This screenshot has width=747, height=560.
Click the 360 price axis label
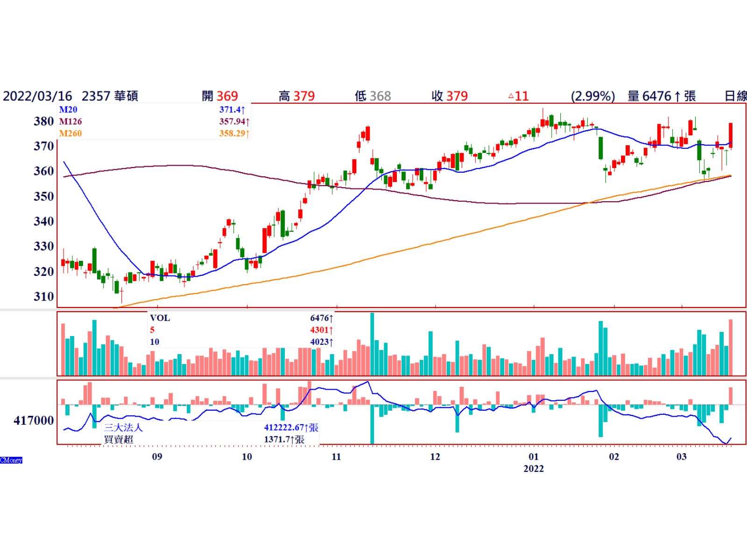click(x=44, y=171)
